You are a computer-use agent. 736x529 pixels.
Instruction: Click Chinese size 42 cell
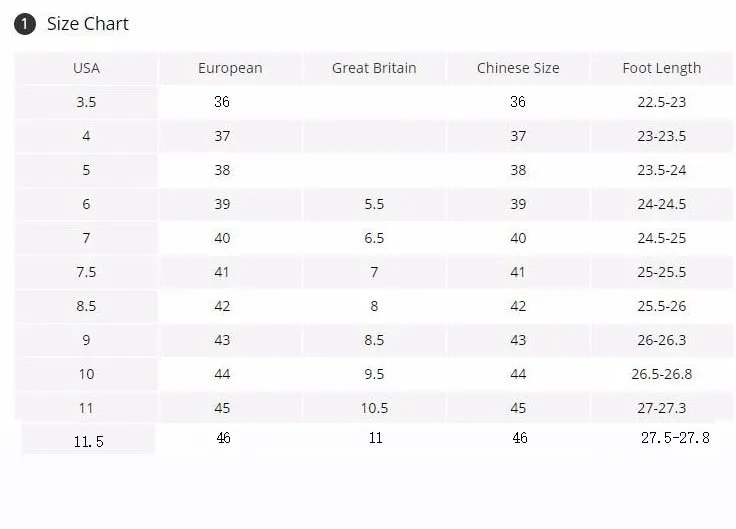518,306
